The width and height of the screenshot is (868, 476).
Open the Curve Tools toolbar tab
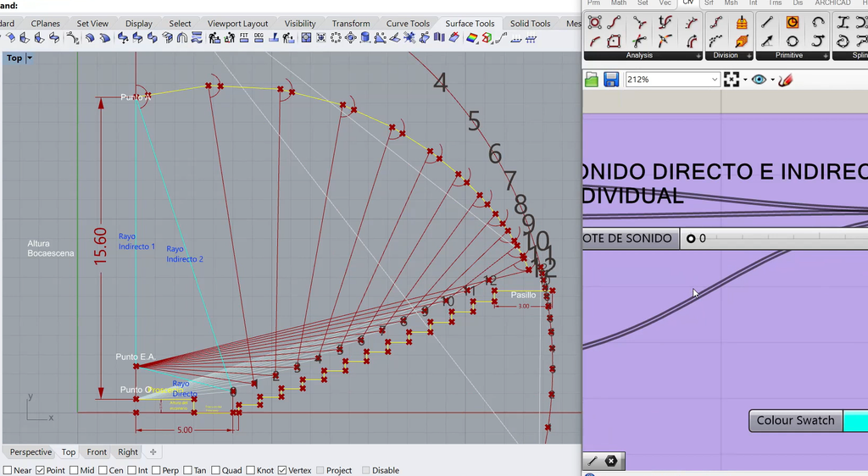(408, 23)
